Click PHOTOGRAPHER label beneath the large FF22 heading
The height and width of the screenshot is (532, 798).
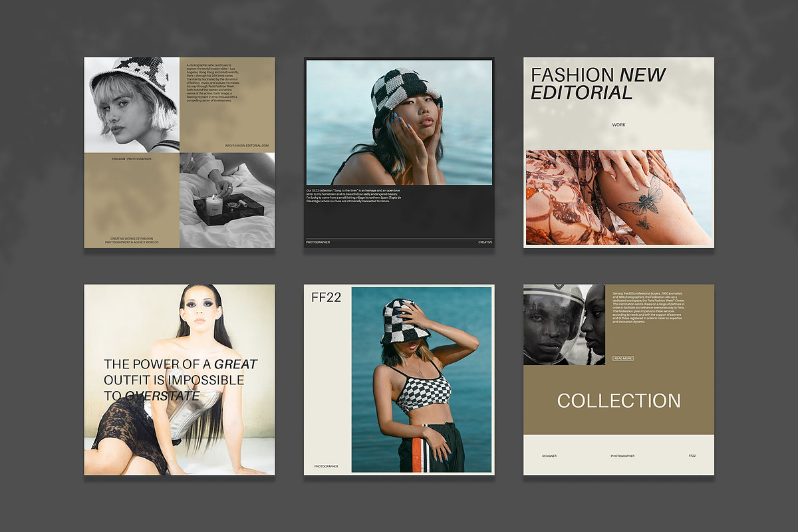[325, 466]
